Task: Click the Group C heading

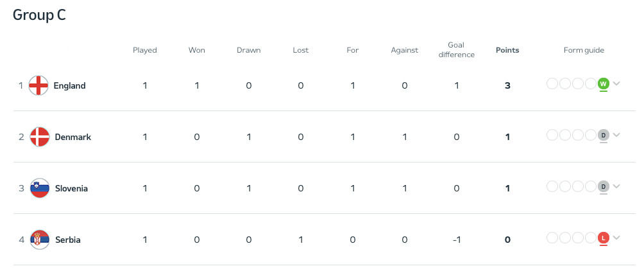Action: click(39, 15)
